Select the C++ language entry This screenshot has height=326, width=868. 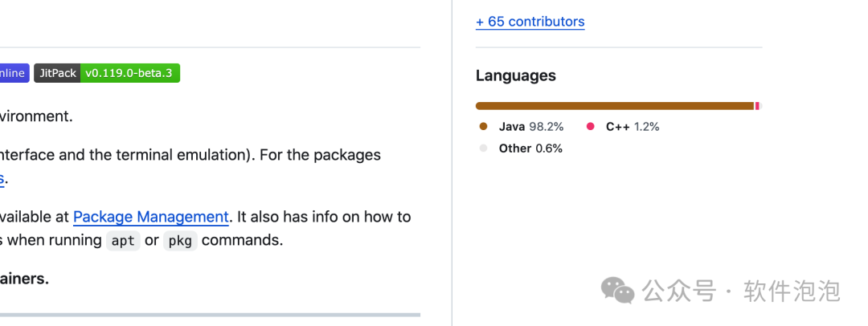[623, 127]
